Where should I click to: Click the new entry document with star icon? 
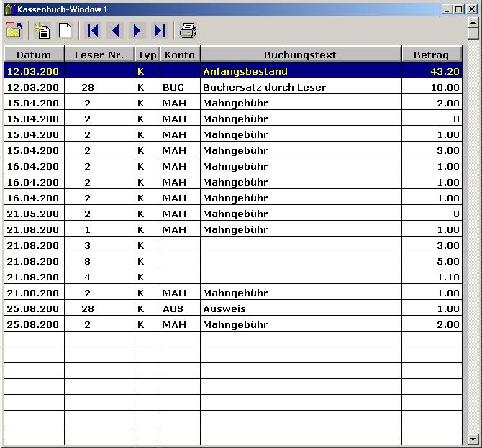coord(42,31)
